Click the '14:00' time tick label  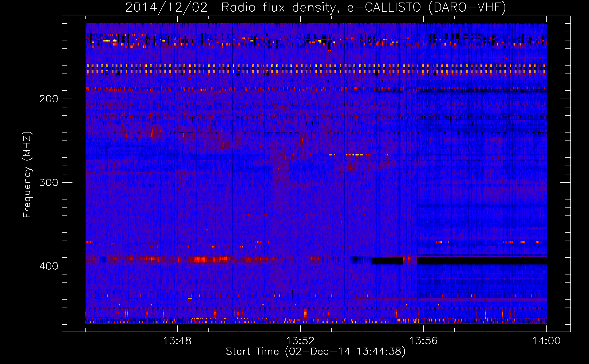coord(546,341)
